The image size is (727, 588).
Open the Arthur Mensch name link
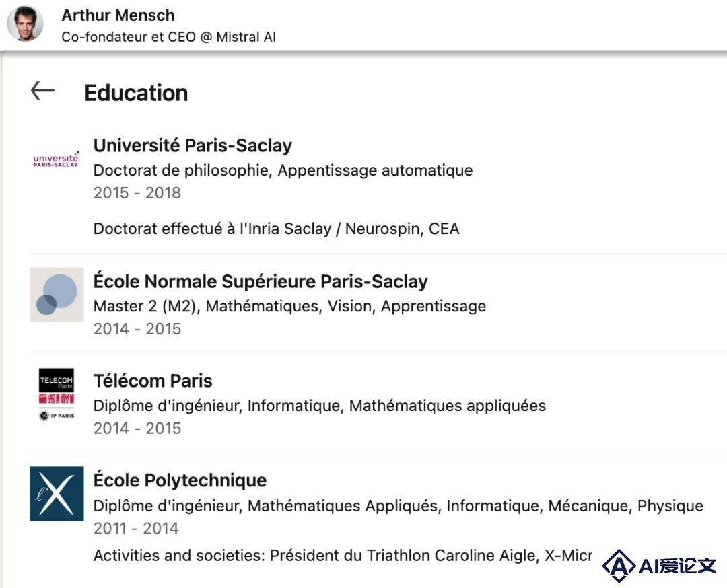point(118,15)
